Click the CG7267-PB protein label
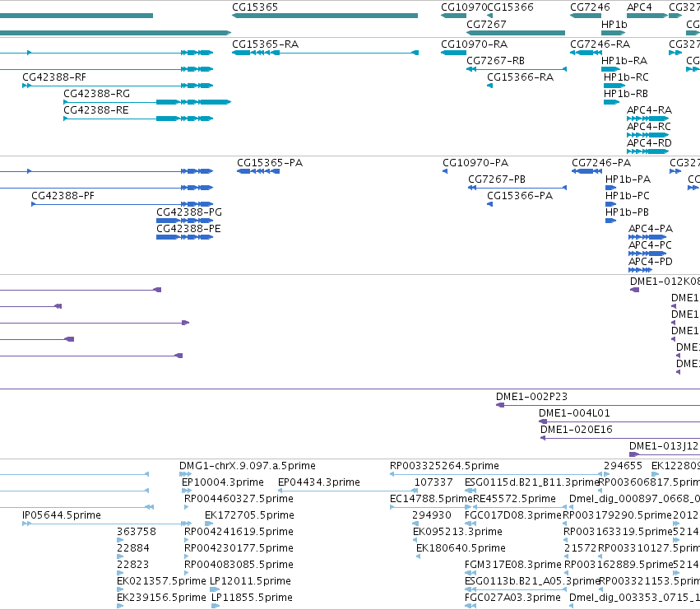The width and height of the screenshot is (700, 610). tap(497, 179)
